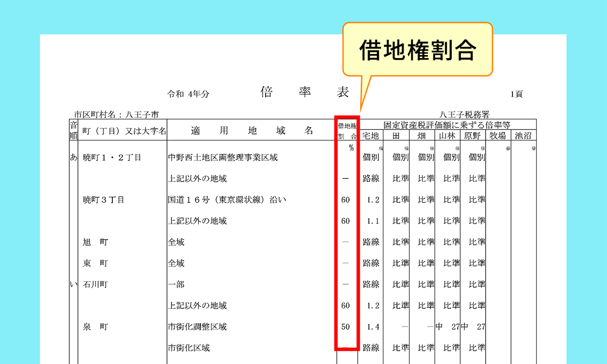Click the い index letter
This screenshot has width=607, height=364.
[73, 285]
